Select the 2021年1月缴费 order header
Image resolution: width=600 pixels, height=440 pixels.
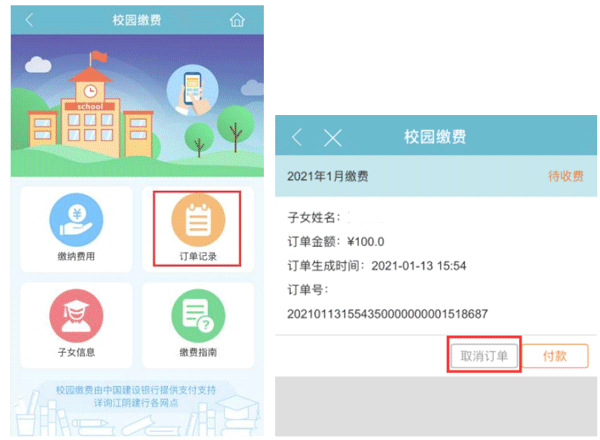(x=328, y=176)
